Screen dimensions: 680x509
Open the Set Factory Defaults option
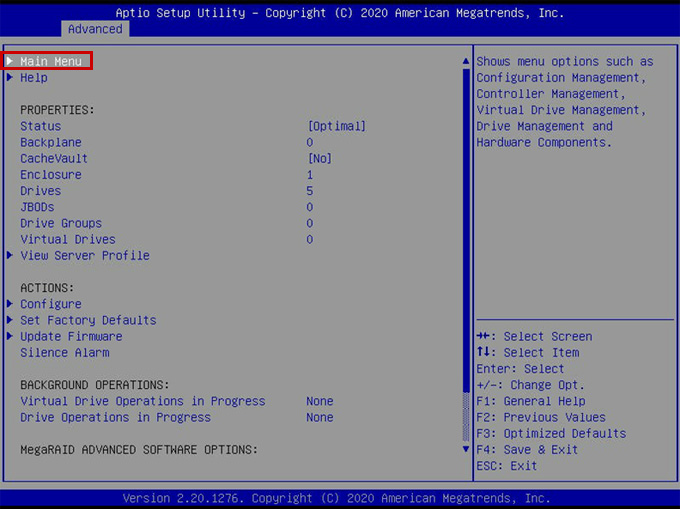(88, 320)
